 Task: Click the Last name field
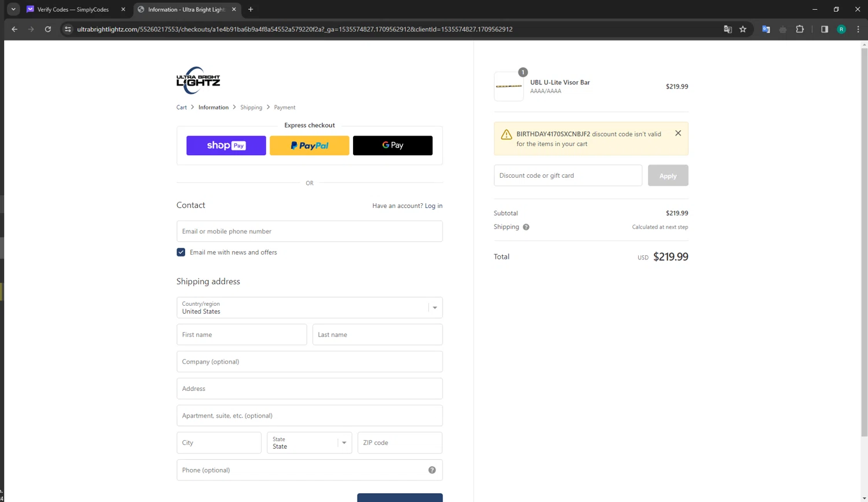(377, 335)
